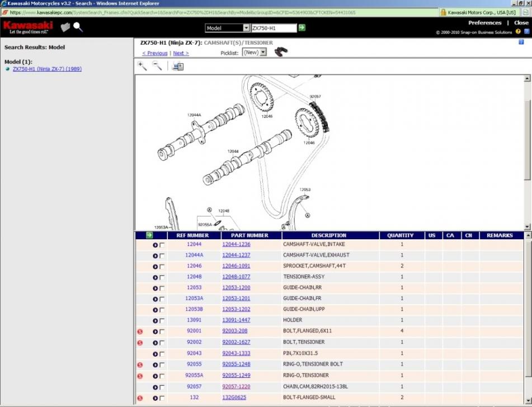
Task: Click the REF NUMBER column header
Action: pyautogui.click(x=192, y=235)
